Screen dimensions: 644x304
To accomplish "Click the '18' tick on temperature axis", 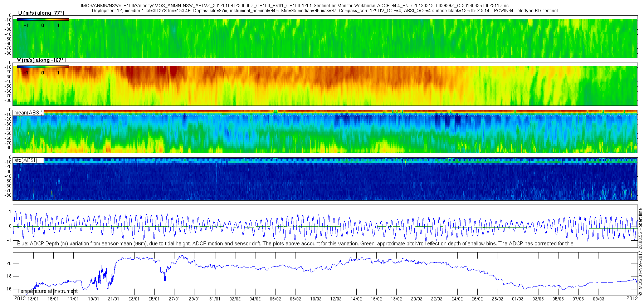I will [9, 276].
